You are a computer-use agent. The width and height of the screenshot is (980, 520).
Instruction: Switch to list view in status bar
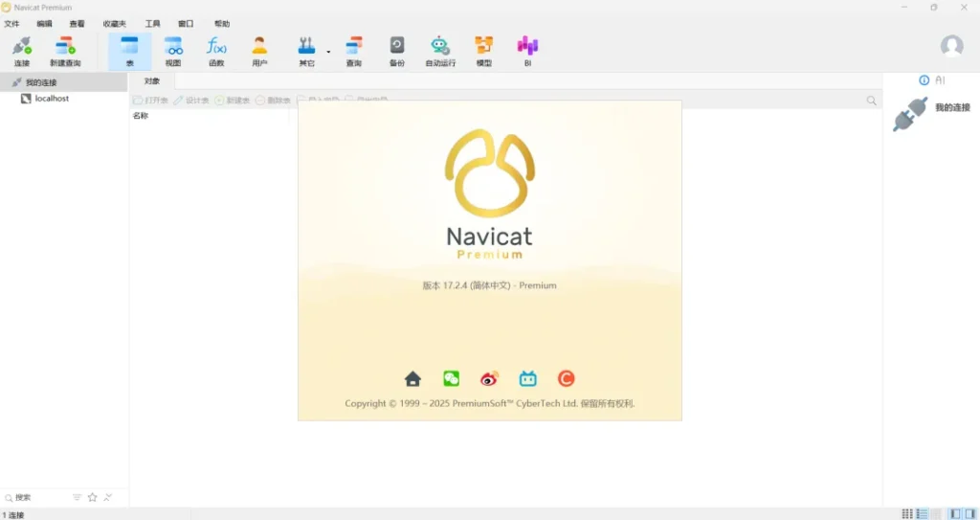coord(922,513)
